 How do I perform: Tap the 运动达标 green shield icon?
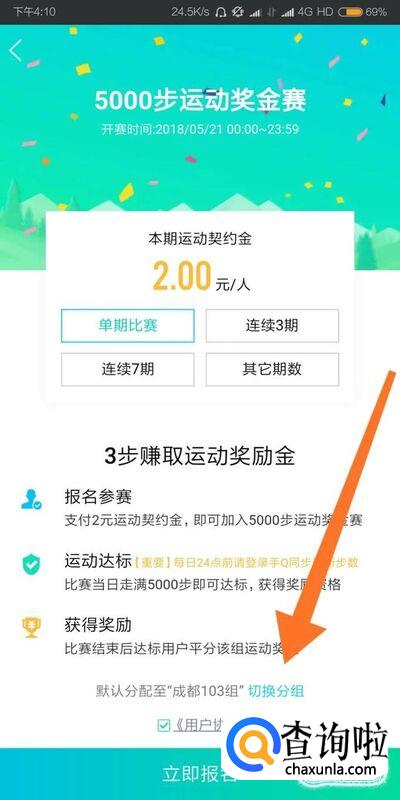tap(31, 564)
